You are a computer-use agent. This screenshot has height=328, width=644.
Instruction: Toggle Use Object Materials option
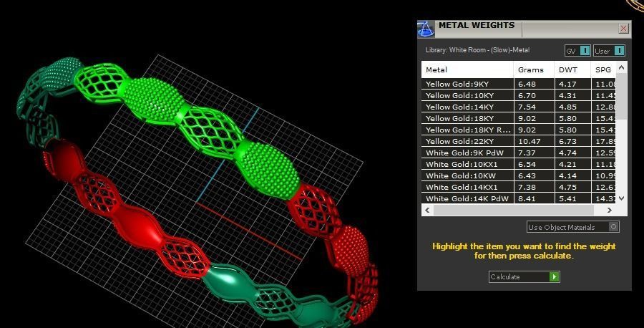573,227
